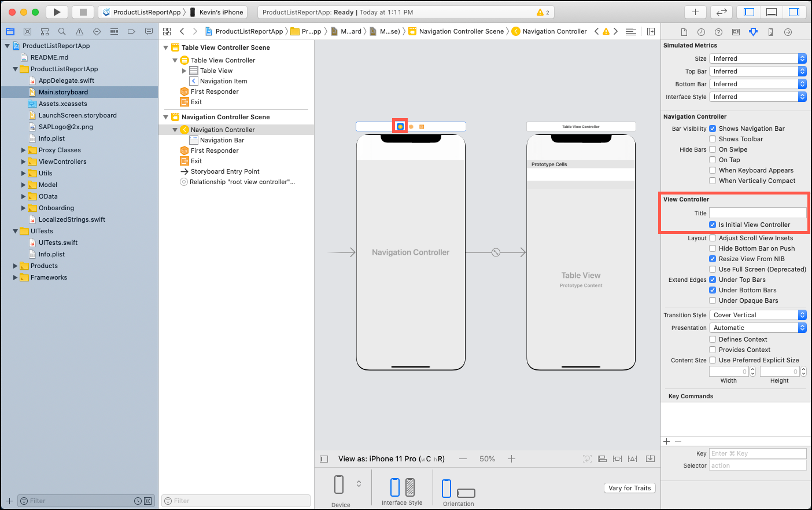The image size is (812, 510).
Task: Enable Hide Bottom Bar on Push
Action: coord(713,248)
